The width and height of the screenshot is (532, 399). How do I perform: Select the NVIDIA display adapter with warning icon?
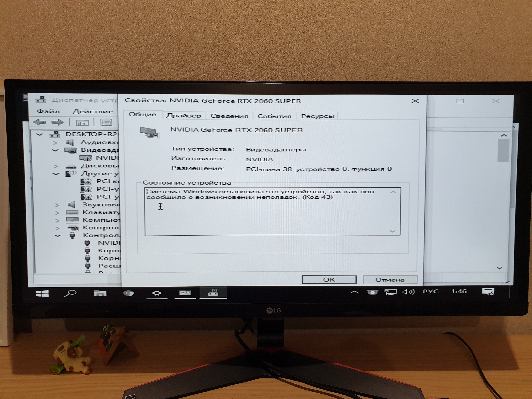click(x=107, y=158)
